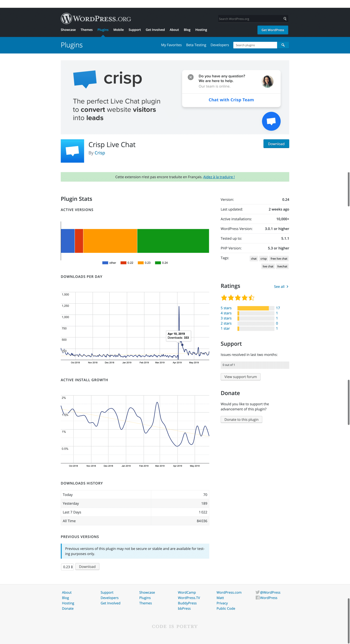The height and width of the screenshot is (644, 350).
Task: Click the agent avatar photo in banner
Action: tap(267, 81)
